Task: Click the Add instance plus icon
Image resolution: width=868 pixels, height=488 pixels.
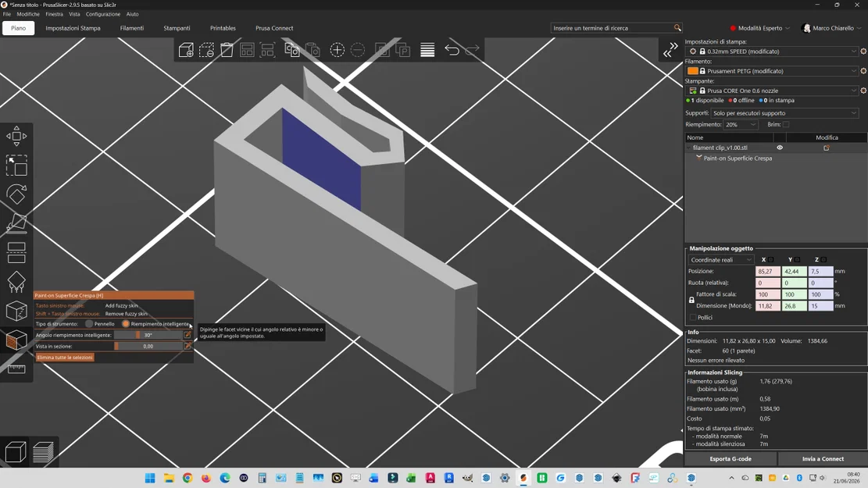Action: 338,50
